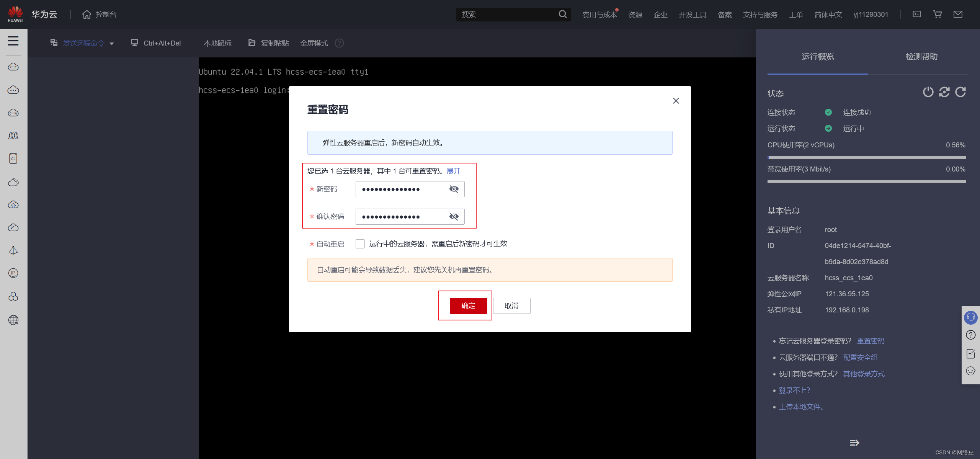980x459 pixels.
Task: Click the restart server icon
Action: click(x=944, y=92)
